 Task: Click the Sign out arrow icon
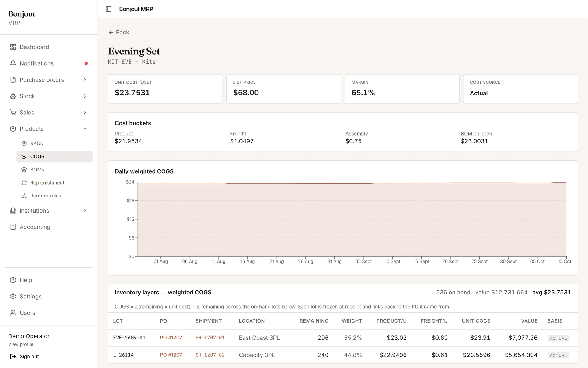click(x=13, y=356)
